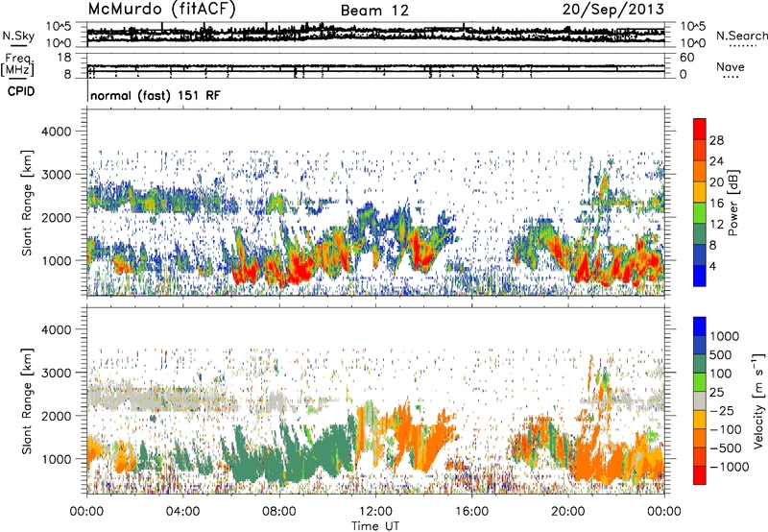Click the 'Time UT' axis label
Screen dimensions: 768x532
point(375,526)
